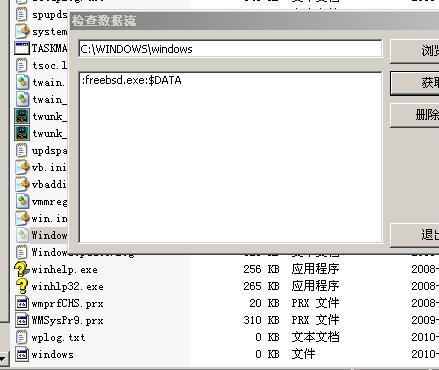Click the 文本文档 type of wplog.txt
The image size is (439, 370).
(x=315, y=337)
